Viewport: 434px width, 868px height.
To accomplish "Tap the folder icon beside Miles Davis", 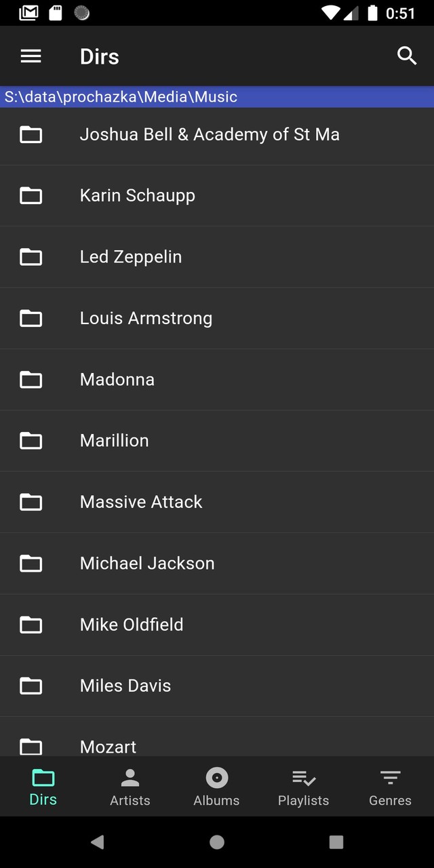I will point(31,686).
